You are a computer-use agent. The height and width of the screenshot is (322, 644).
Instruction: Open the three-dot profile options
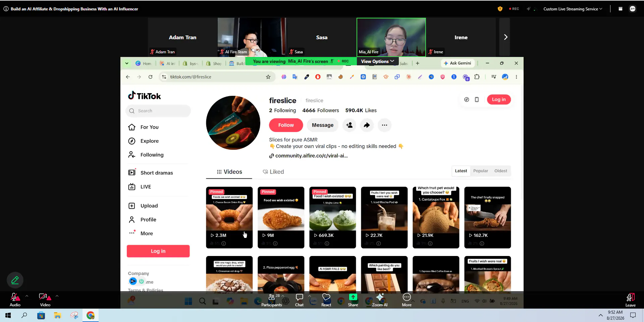(384, 125)
